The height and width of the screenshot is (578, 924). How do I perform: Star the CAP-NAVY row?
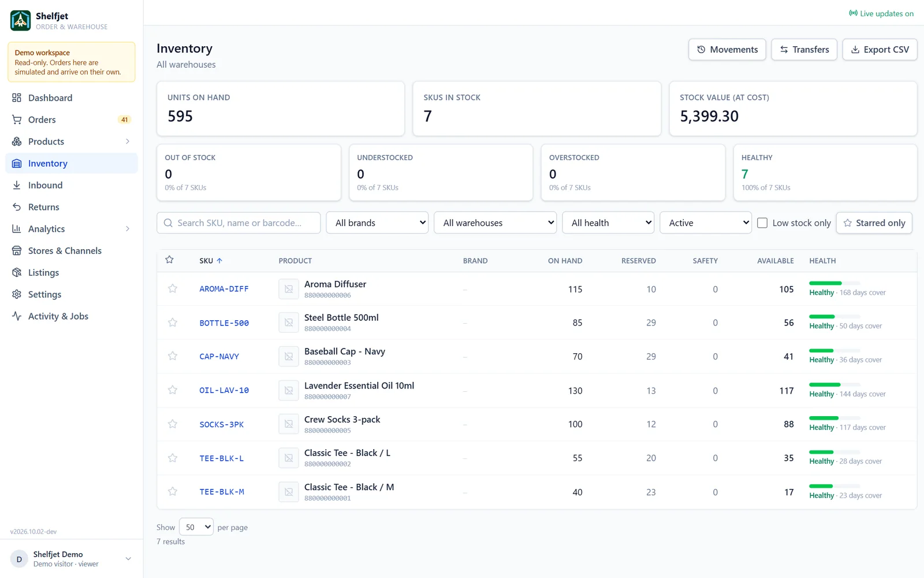(173, 356)
